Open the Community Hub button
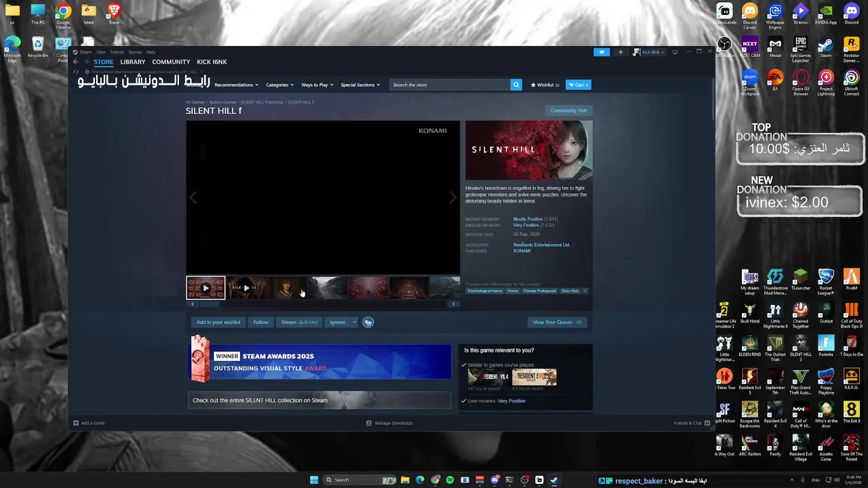The image size is (868, 488). click(x=568, y=110)
